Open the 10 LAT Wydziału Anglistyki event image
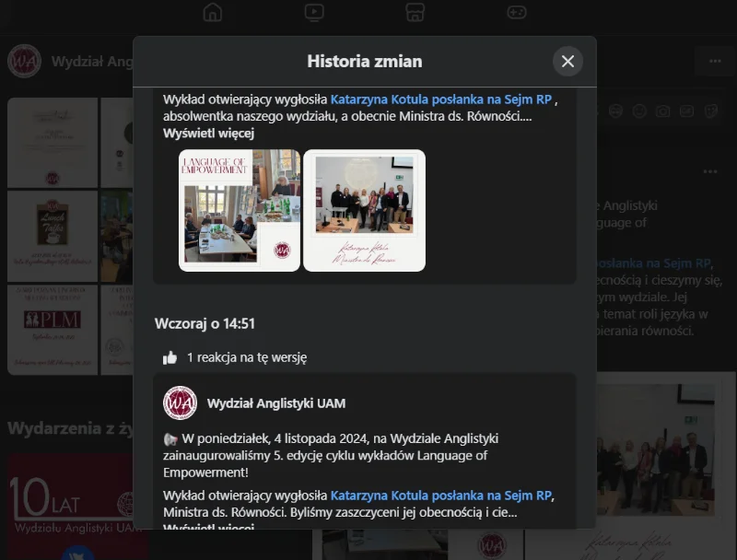This screenshot has height=560, width=737. click(77, 507)
